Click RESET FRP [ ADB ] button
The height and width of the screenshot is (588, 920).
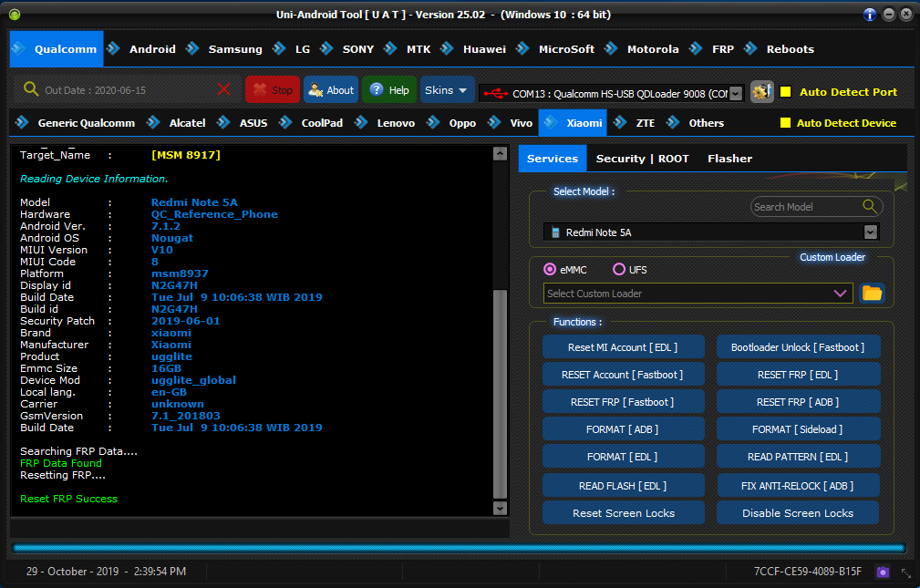[798, 402]
